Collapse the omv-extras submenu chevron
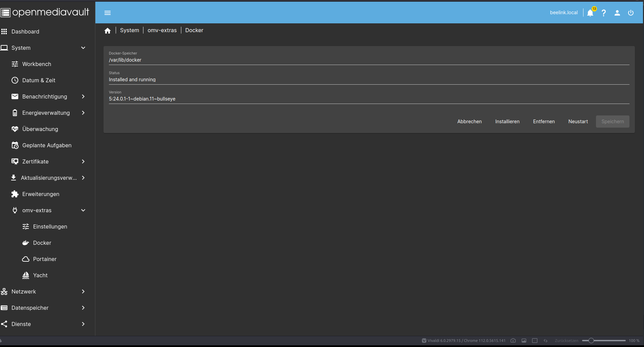 (83, 210)
